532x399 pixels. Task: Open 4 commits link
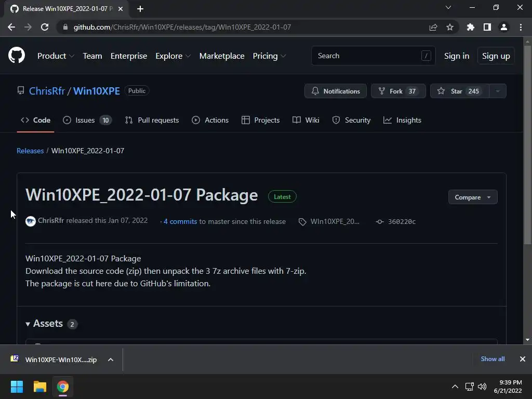coord(180,221)
